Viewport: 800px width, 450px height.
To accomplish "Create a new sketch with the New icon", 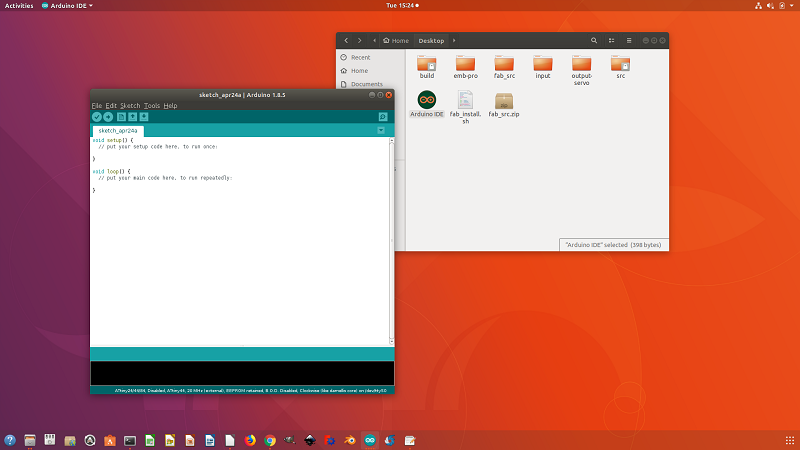I will tap(121, 117).
